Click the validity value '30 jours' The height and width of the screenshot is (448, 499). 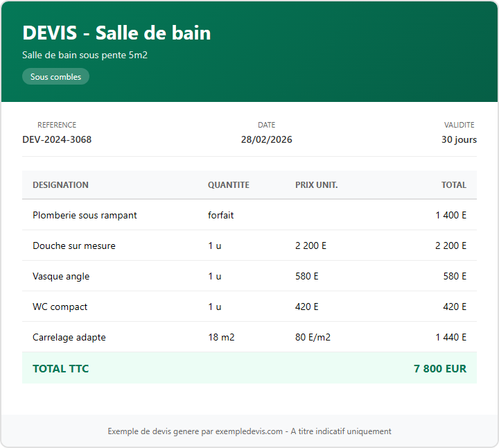click(x=459, y=139)
